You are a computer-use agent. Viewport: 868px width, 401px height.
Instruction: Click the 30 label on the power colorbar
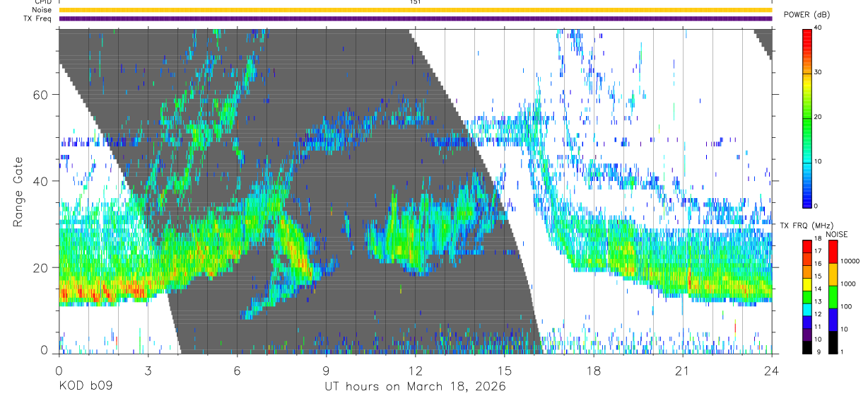click(x=819, y=72)
